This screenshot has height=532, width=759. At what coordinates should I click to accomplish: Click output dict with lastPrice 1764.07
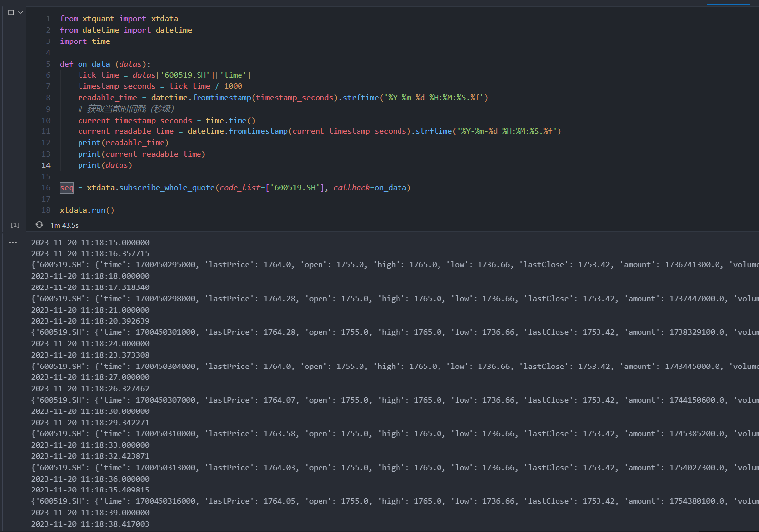pos(395,400)
